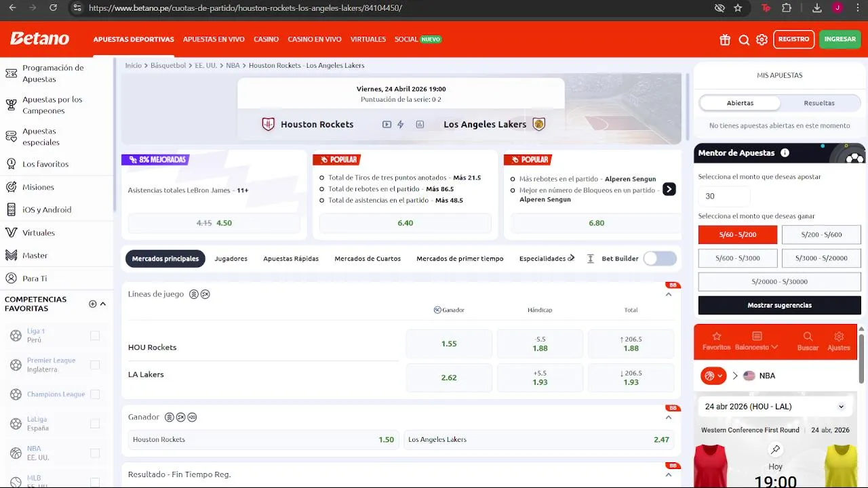
Task: Open Casino menu item
Action: click(267, 39)
